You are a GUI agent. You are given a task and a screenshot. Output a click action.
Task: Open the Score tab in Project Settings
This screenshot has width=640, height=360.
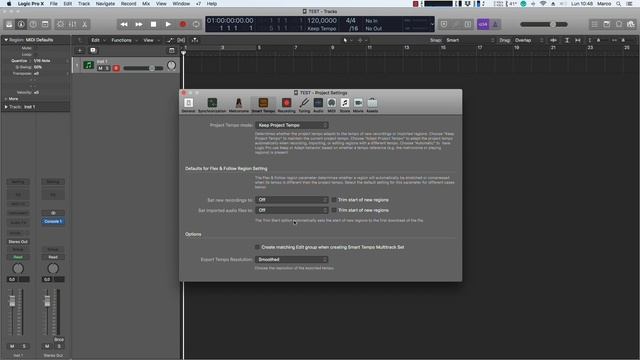[x=345, y=105]
